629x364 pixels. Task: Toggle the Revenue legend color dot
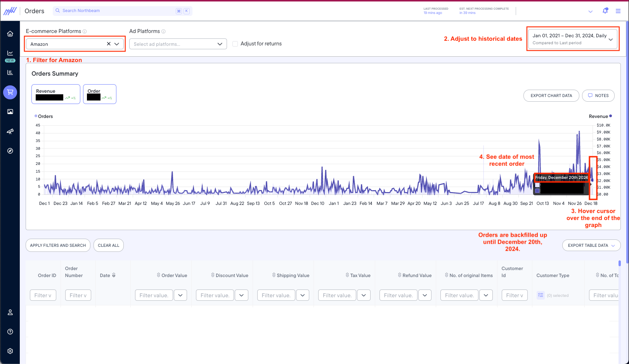(610, 116)
